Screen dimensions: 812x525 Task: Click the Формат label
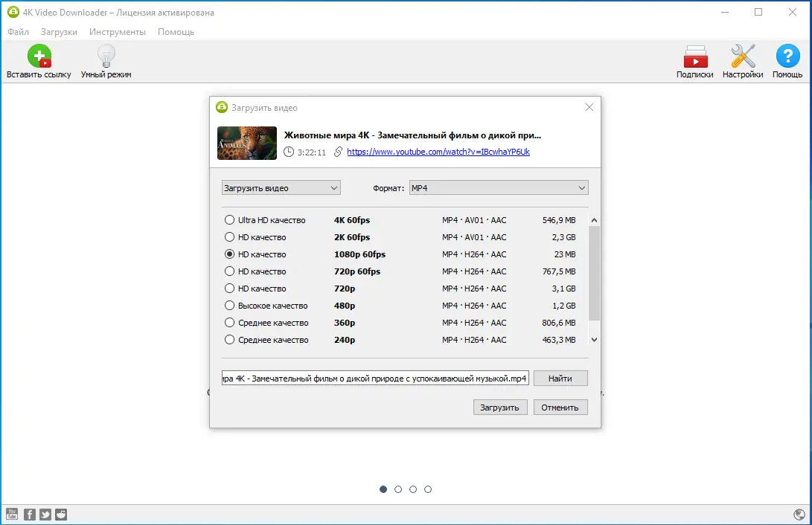(389, 187)
